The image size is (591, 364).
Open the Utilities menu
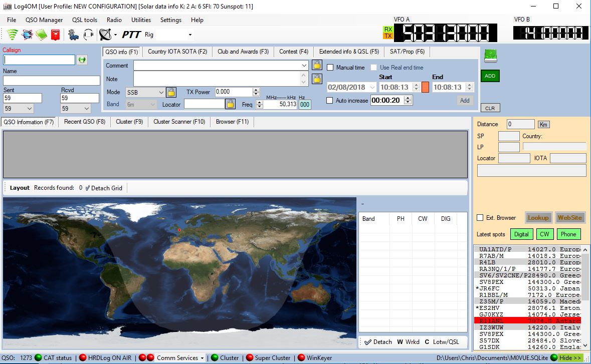coord(141,20)
